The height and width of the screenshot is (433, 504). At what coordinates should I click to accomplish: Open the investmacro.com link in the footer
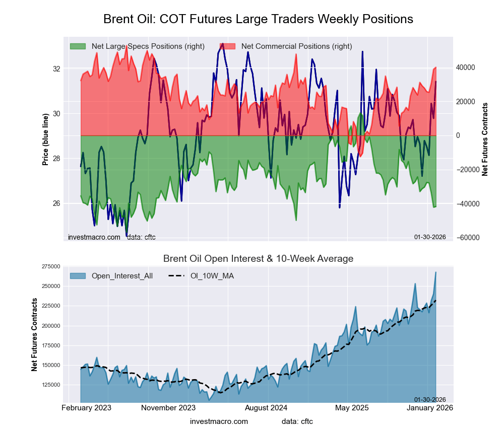click(x=219, y=421)
